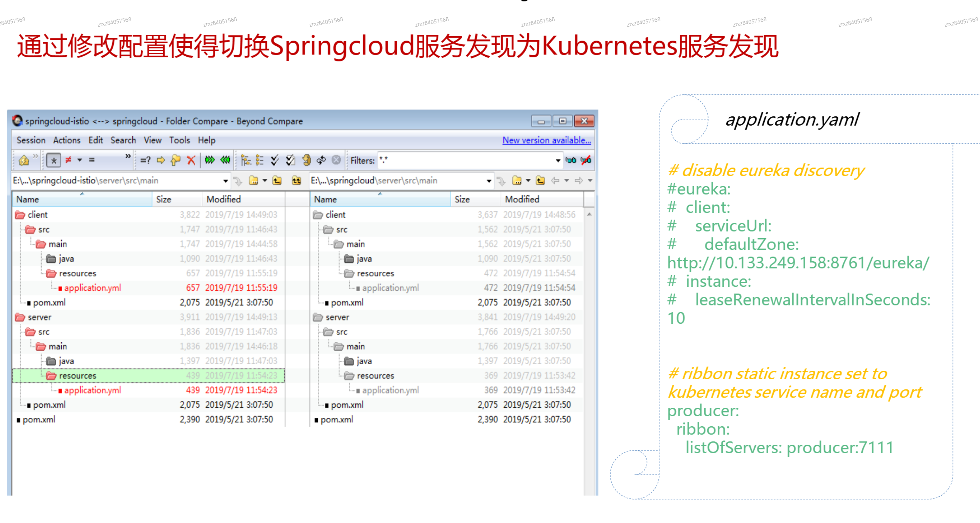Click the Expand All folders tree icon
Viewport: 980px width, 523px height.
pos(245,160)
